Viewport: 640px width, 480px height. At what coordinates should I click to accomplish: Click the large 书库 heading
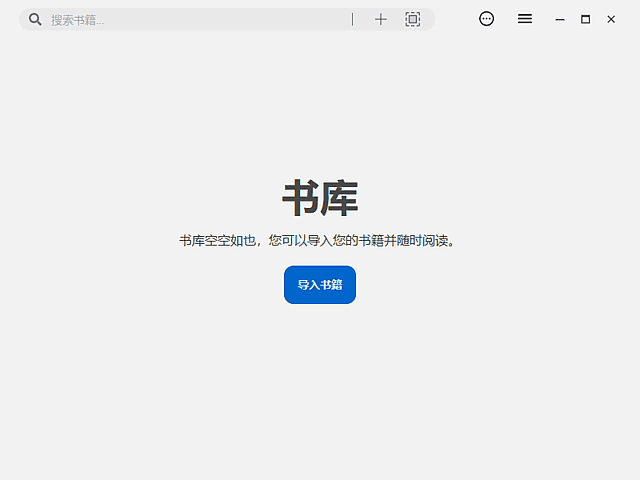(319, 198)
